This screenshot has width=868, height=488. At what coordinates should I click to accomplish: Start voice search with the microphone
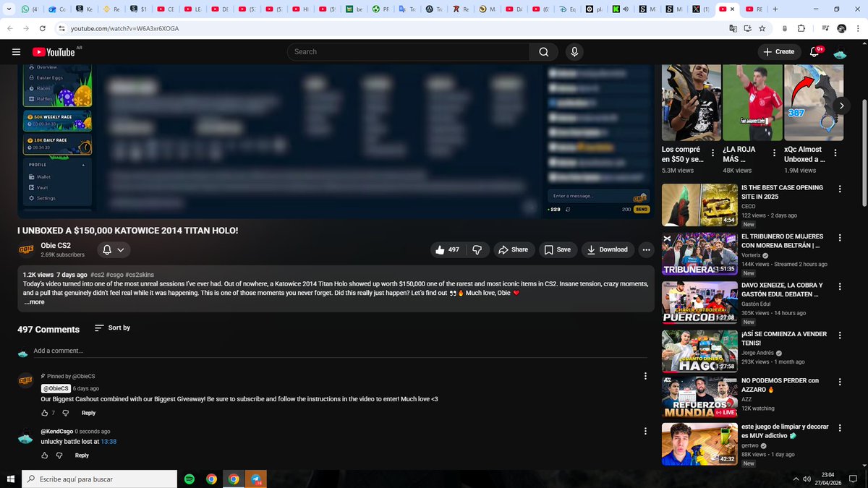pyautogui.click(x=574, y=52)
